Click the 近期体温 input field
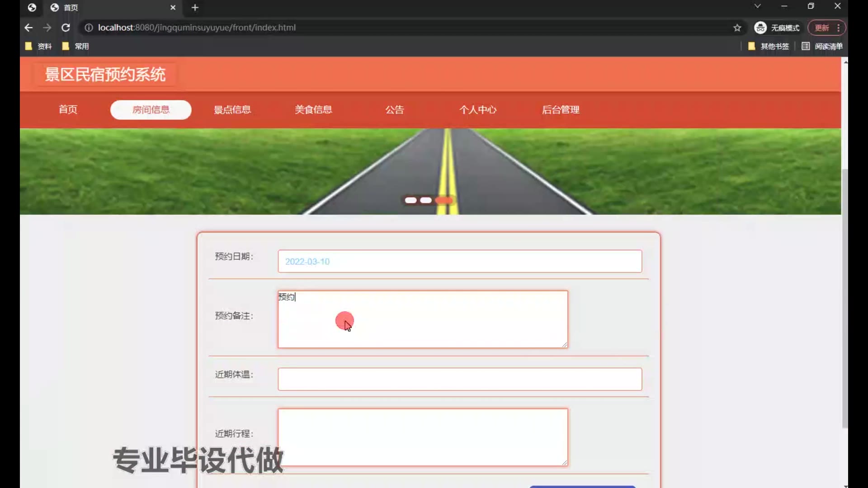 [x=460, y=379]
